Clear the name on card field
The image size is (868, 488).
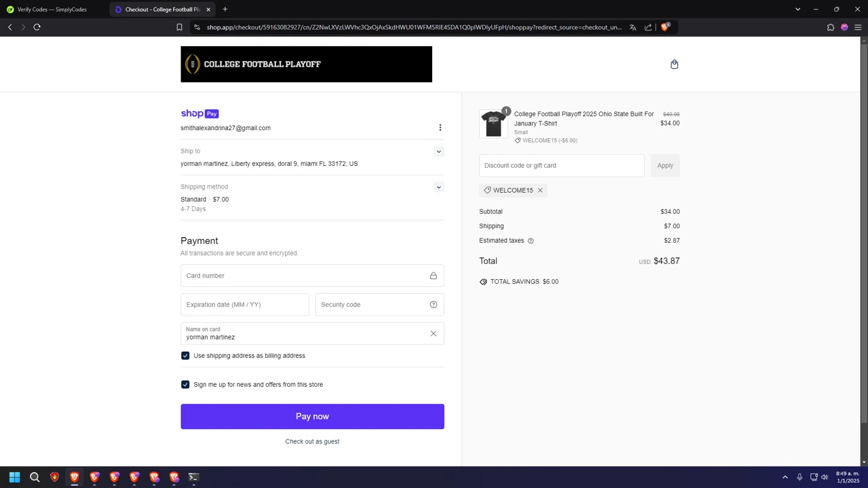433,334
